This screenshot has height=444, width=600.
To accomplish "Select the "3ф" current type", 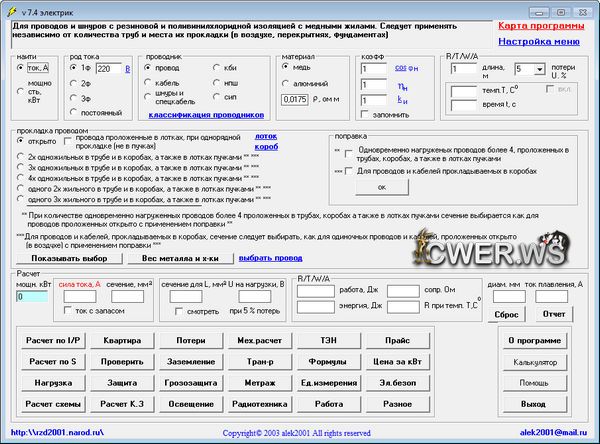I will pos(75,98).
